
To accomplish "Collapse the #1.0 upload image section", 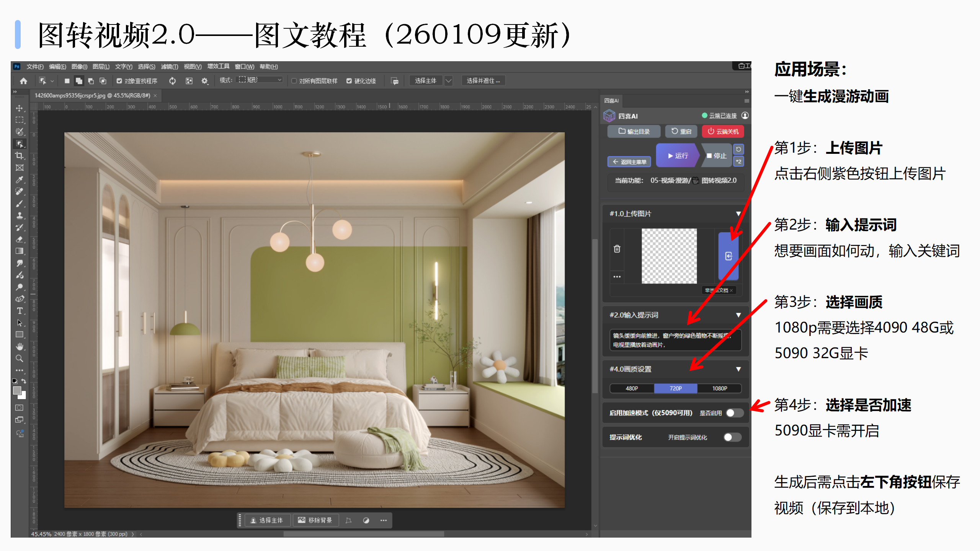I will (x=738, y=214).
